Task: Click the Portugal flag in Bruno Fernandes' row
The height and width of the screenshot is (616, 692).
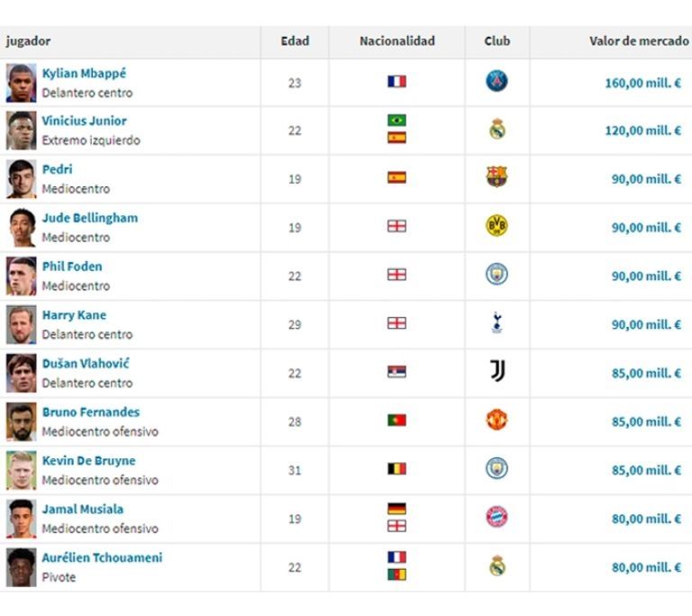Action: pos(396,421)
